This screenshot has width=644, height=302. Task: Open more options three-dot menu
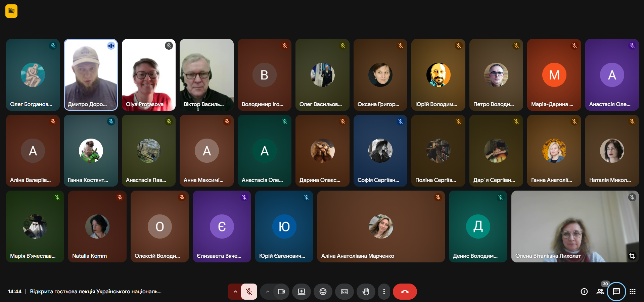click(384, 292)
